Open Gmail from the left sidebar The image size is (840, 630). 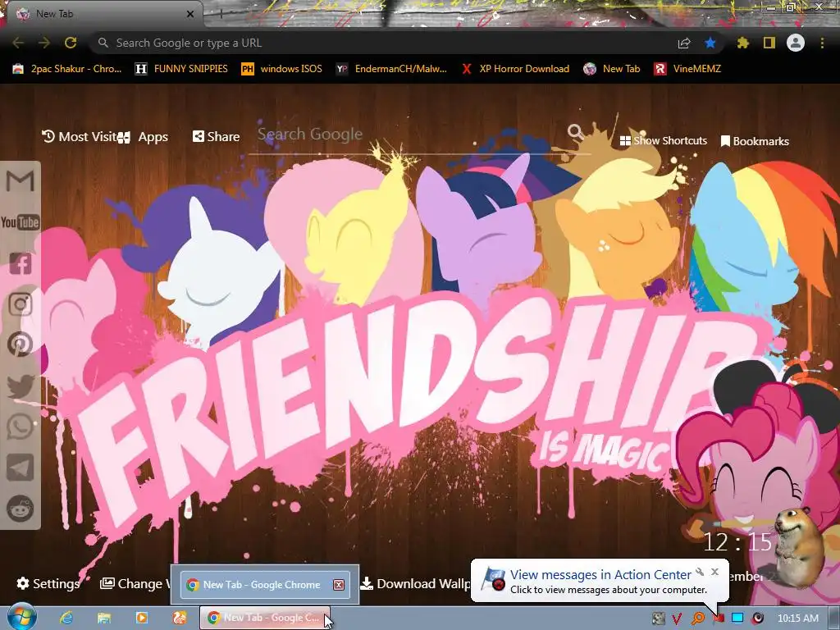coord(21,181)
